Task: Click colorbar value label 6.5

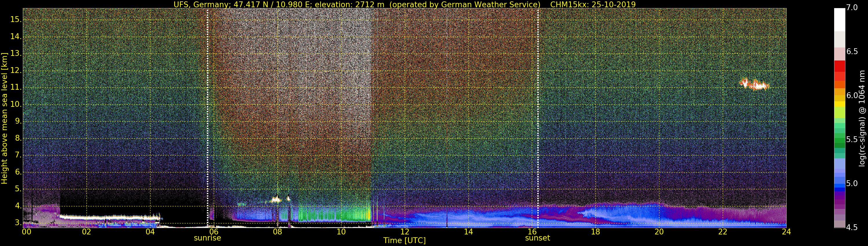Action: tap(852, 52)
